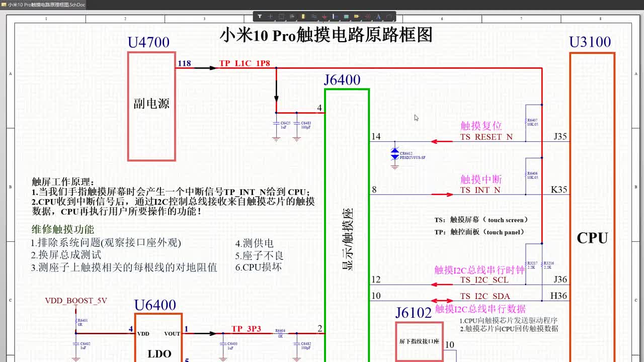
Task: Click the TS：触摸屏幕 (touch screen) note
Action: tap(481, 220)
